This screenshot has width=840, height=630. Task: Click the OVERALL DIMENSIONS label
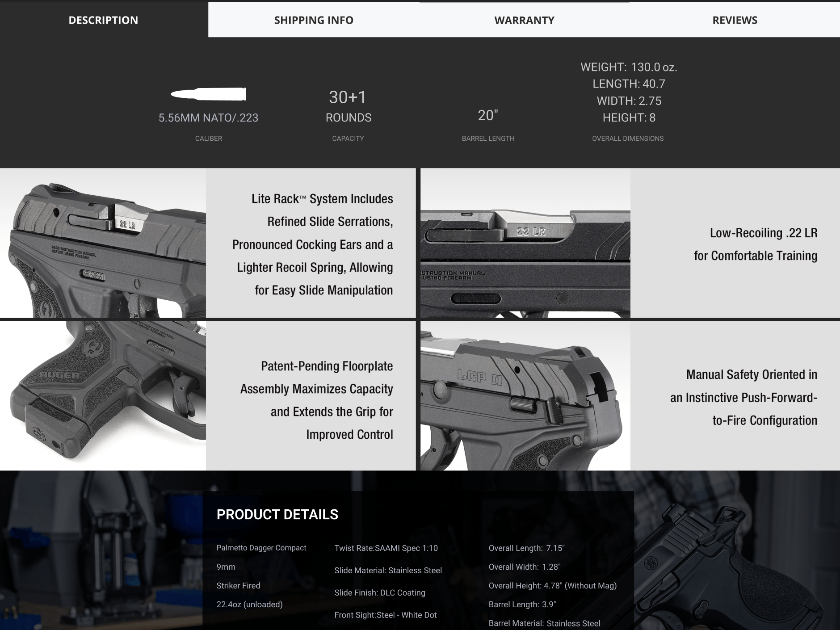(x=628, y=139)
